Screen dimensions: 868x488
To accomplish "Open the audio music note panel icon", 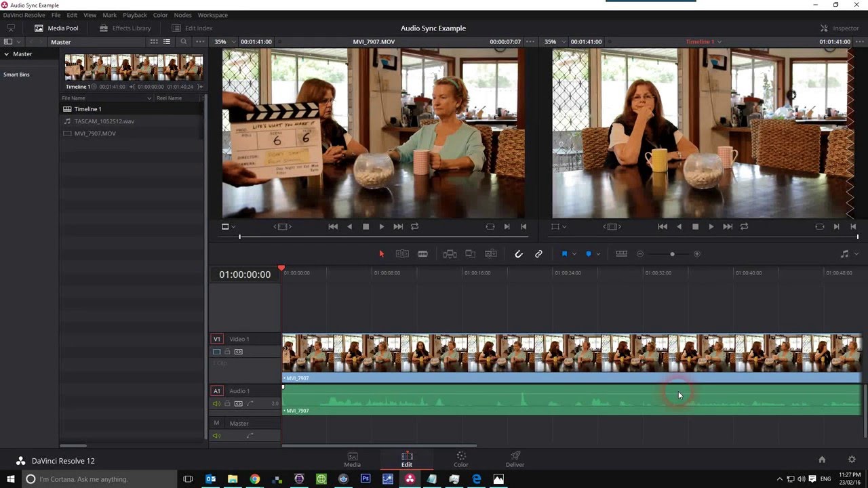I will point(844,254).
